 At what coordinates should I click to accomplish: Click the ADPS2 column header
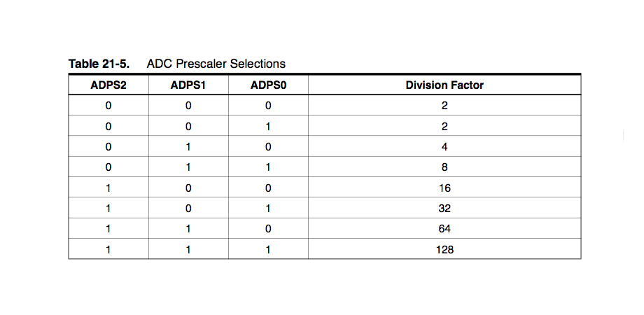(108, 85)
